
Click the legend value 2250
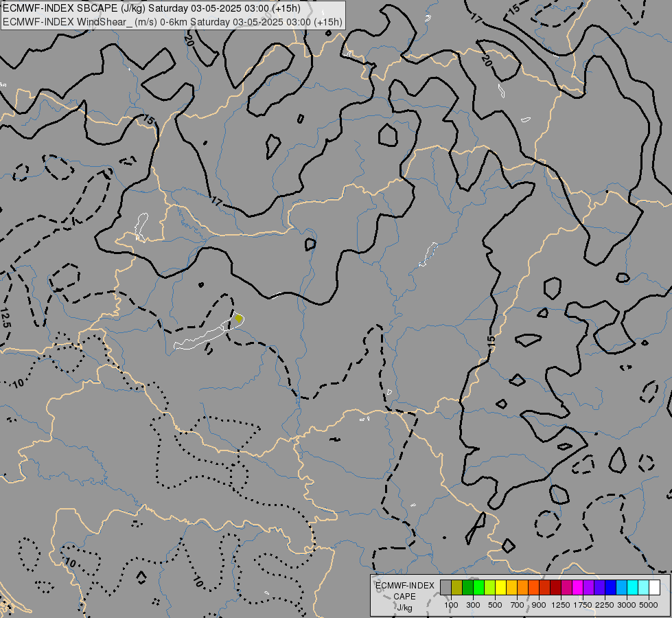click(605, 605)
